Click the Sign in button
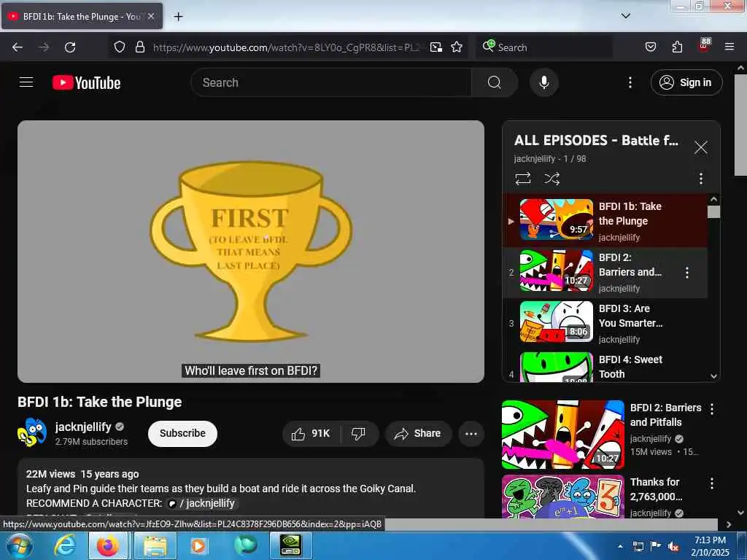747x560 pixels. (686, 82)
